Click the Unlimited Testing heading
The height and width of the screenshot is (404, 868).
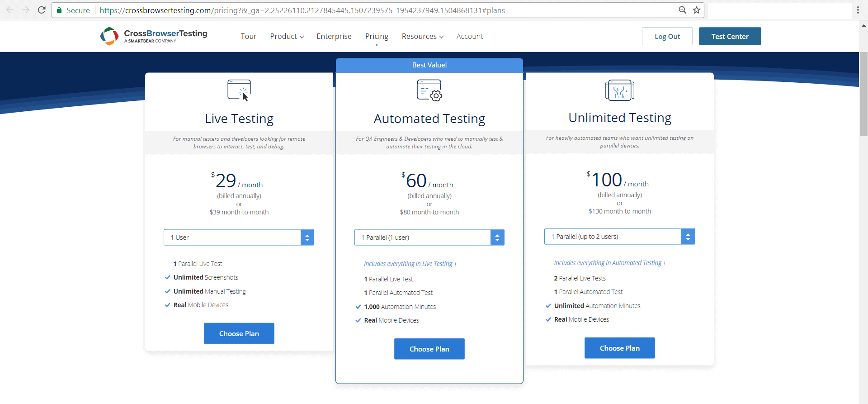620,118
